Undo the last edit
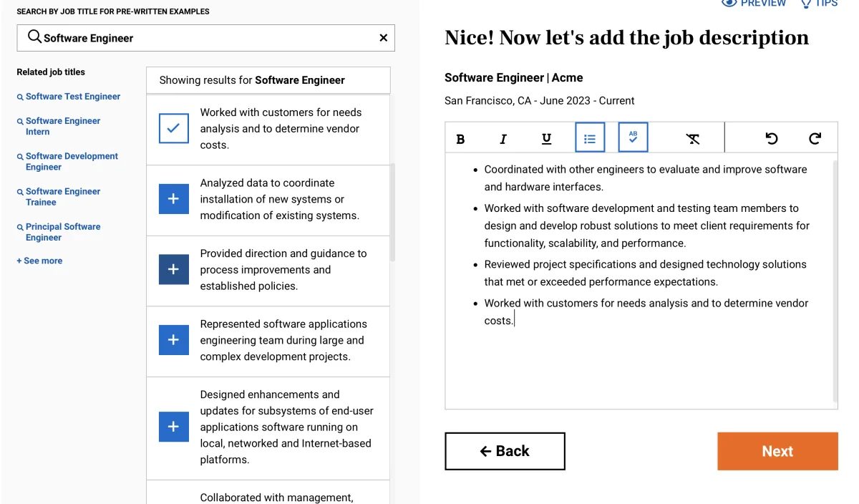The height and width of the screenshot is (504, 859). [772, 139]
